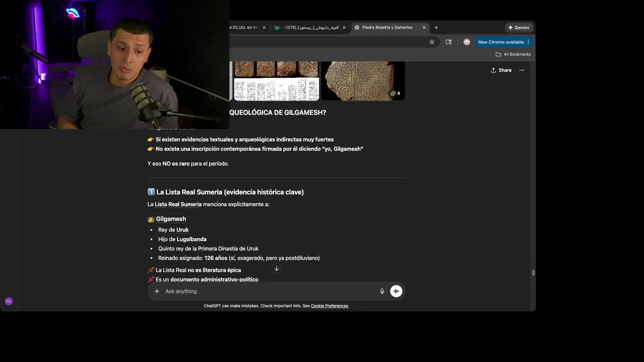Click 'Quinto rey de la Primera Dinastía de Uruk'
The width and height of the screenshot is (644, 362).
pos(208,249)
